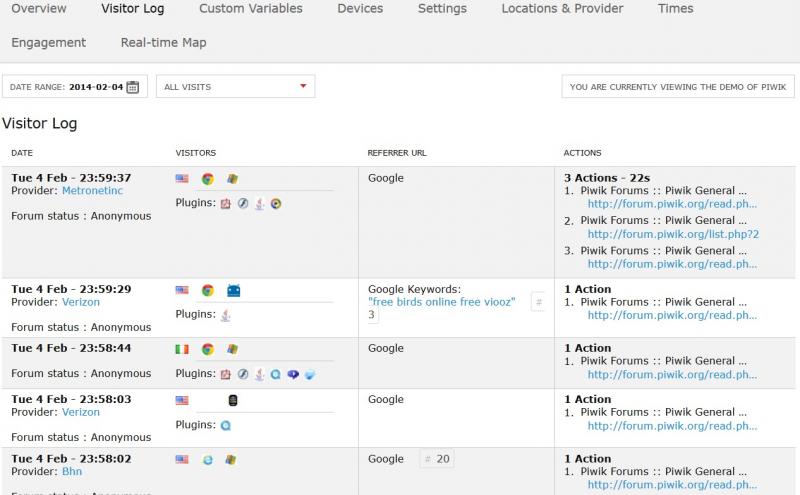Click the Date column header
The image size is (800, 495).
coord(22,153)
